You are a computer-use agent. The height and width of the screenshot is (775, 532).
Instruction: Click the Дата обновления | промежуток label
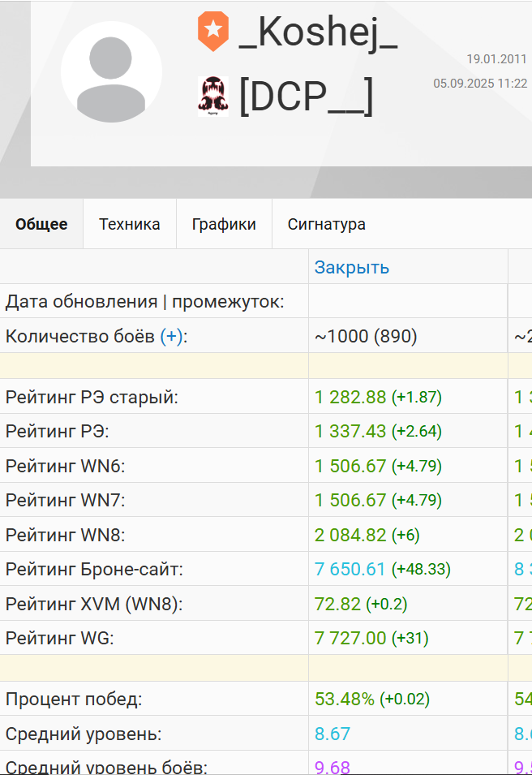pos(144,302)
